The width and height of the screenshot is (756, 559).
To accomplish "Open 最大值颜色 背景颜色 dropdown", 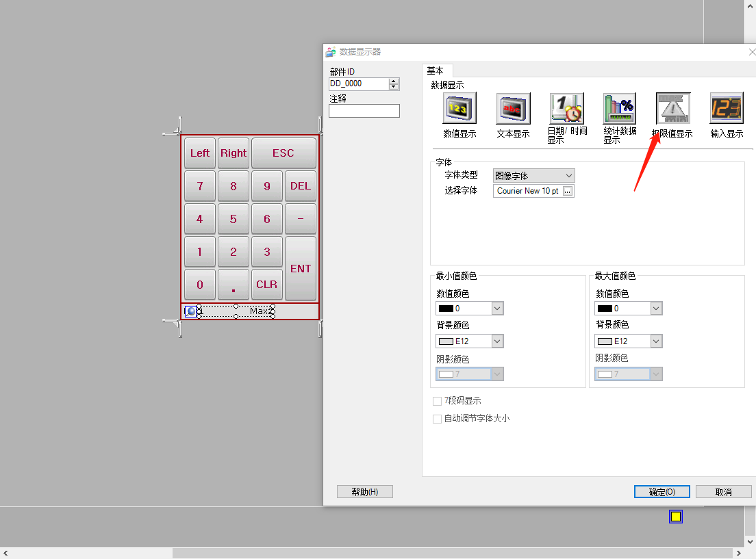I will pos(656,341).
